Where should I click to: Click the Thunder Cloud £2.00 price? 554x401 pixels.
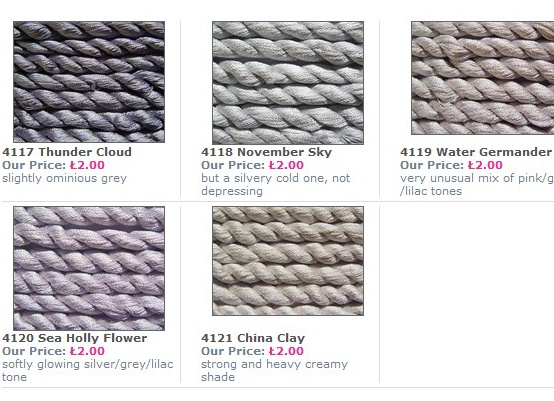(87, 165)
